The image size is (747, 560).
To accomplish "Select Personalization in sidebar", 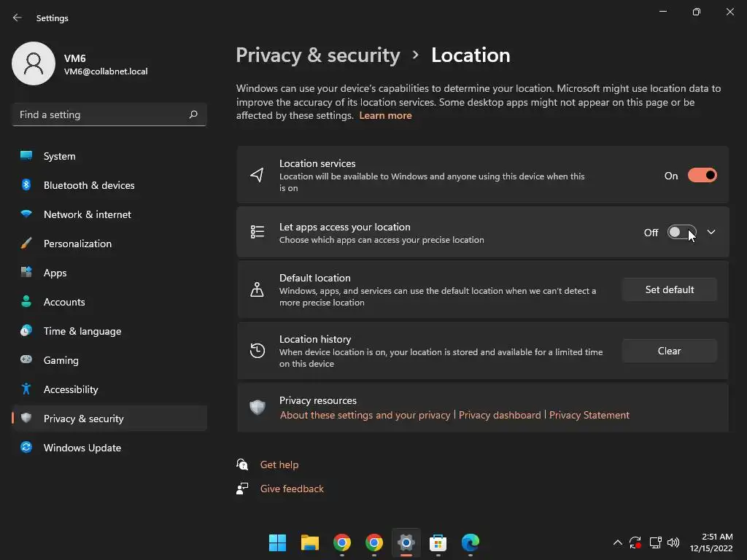I will point(77,244).
